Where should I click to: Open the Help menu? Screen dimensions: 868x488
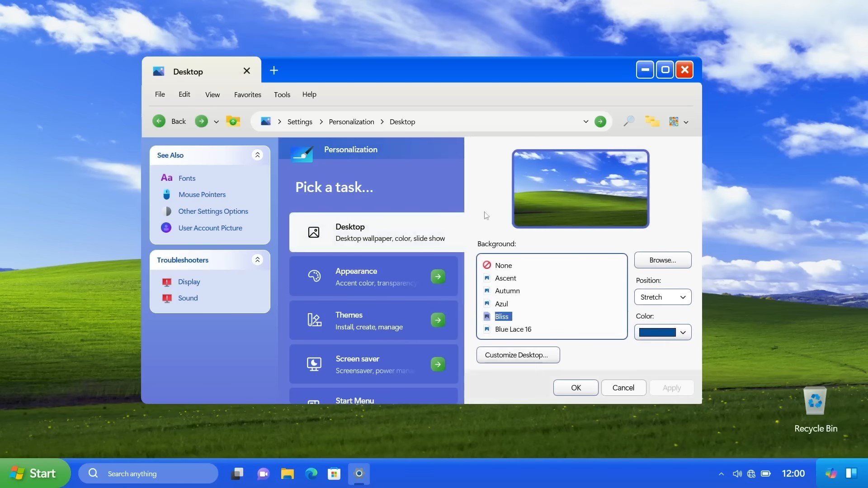(309, 94)
